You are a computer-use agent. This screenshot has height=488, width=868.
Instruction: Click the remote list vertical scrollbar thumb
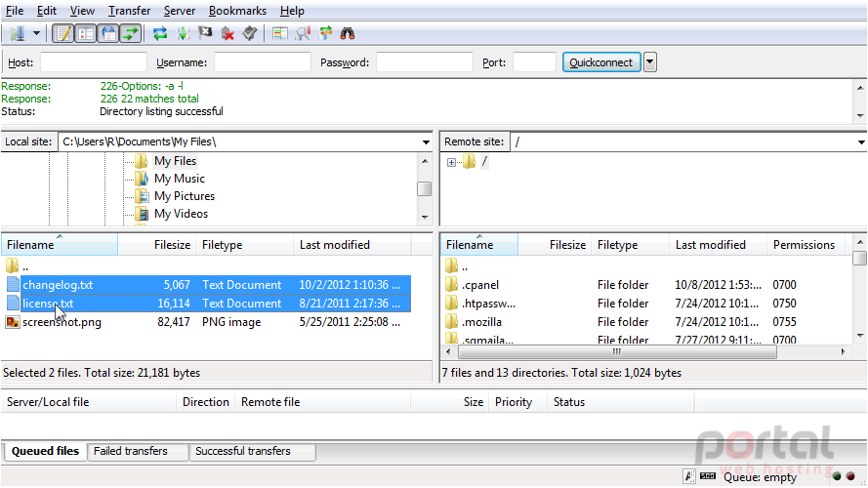click(x=859, y=259)
